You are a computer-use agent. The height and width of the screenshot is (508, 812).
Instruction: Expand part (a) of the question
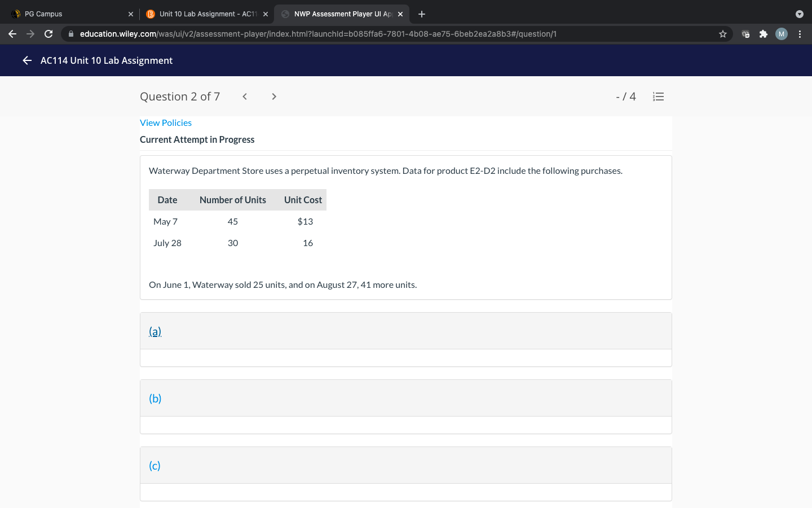click(x=154, y=331)
